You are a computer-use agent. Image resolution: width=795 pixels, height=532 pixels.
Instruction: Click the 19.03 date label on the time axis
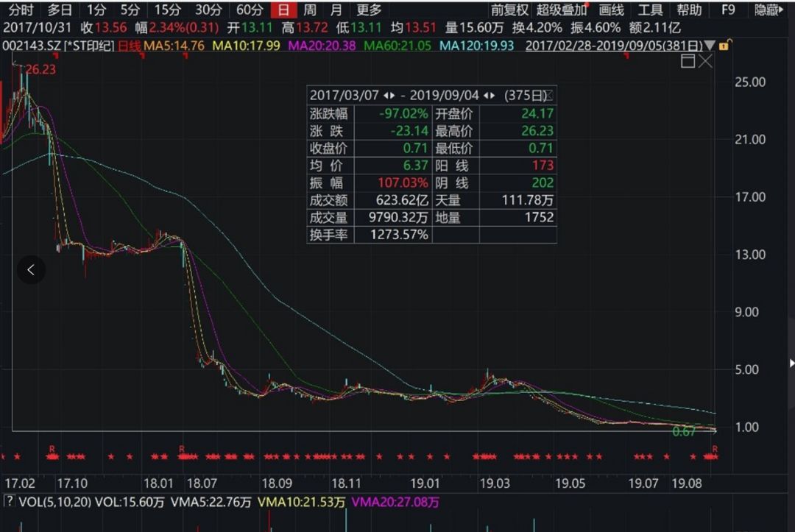pos(495,483)
